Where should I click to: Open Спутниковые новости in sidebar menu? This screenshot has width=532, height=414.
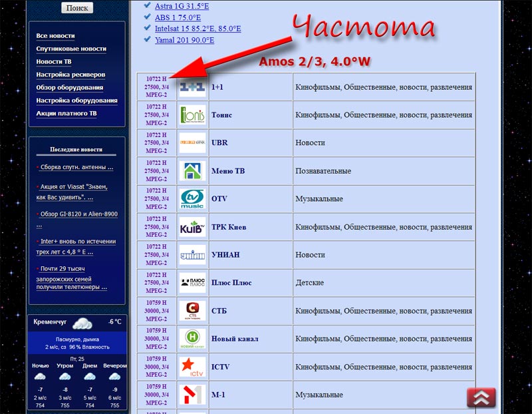pyautogui.click(x=71, y=49)
